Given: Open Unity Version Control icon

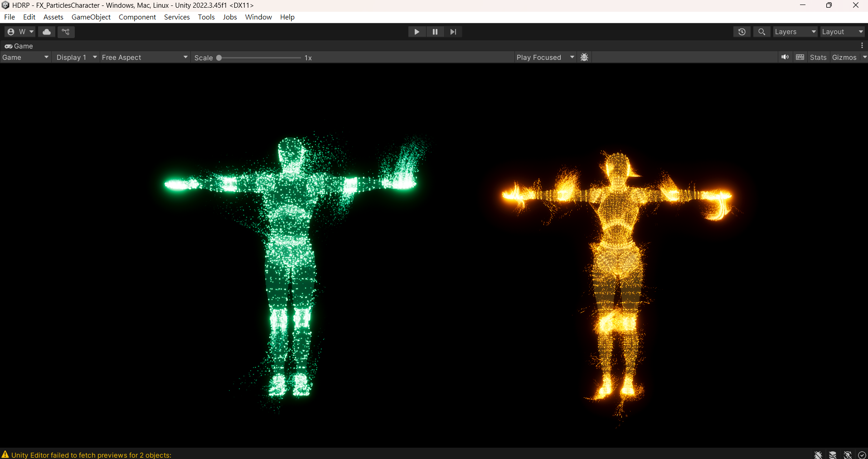Looking at the screenshot, I should click(66, 32).
